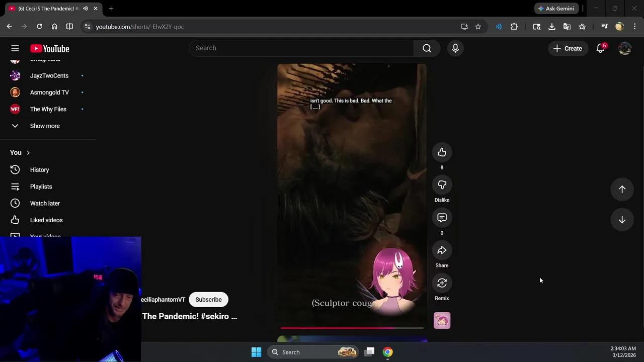Go back in browser history

coord(9,27)
